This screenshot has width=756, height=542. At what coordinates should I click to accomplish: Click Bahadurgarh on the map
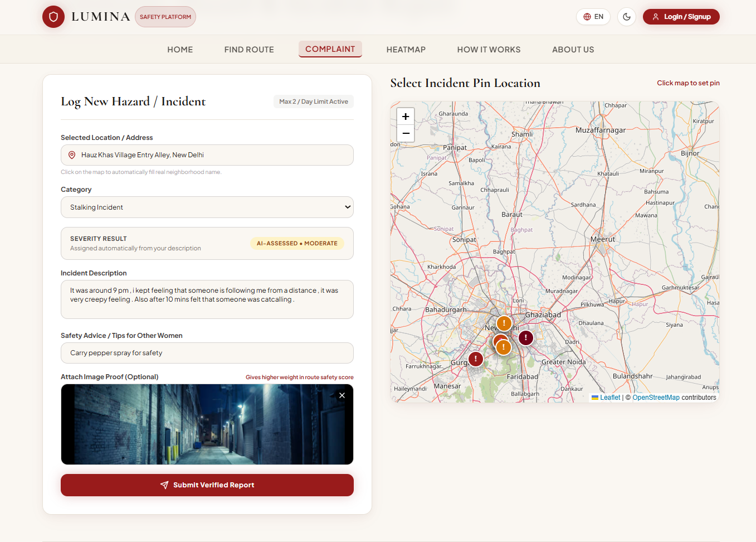[x=446, y=309]
